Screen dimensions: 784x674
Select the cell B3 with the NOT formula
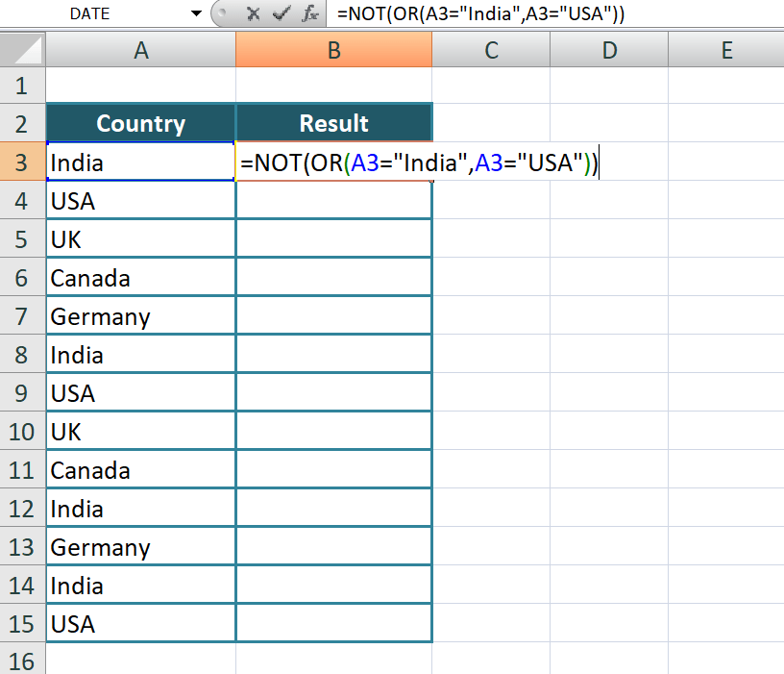[x=333, y=162]
